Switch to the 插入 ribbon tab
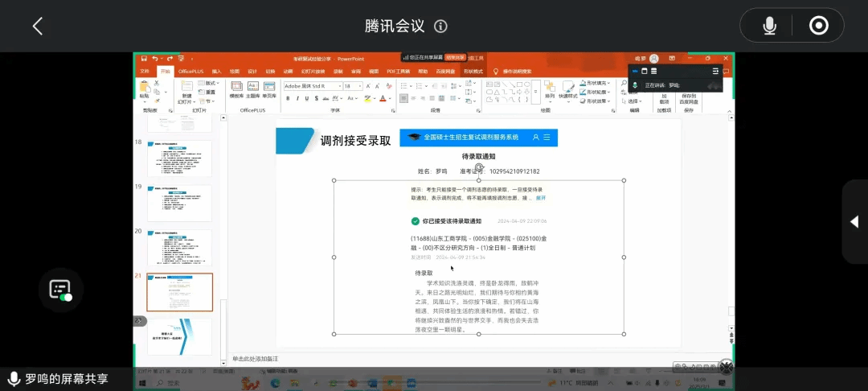Image resolution: width=868 pixels, height=391 pixels. 216,71
